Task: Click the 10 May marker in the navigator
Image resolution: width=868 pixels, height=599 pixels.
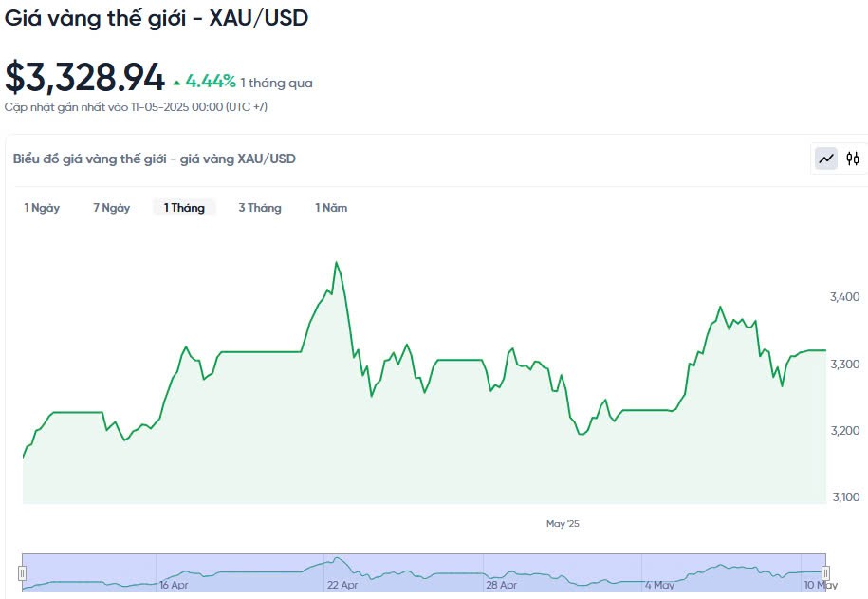Action: (x=820, y=585)
